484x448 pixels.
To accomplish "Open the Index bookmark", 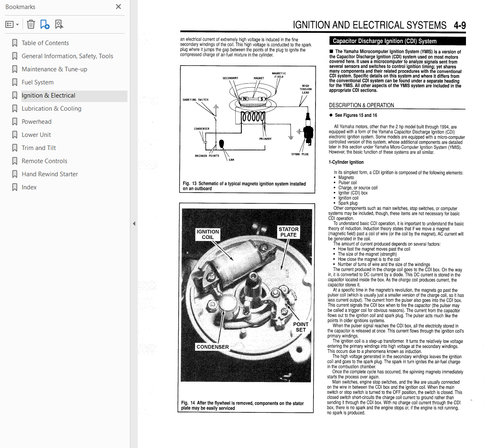I will [29, 187].
